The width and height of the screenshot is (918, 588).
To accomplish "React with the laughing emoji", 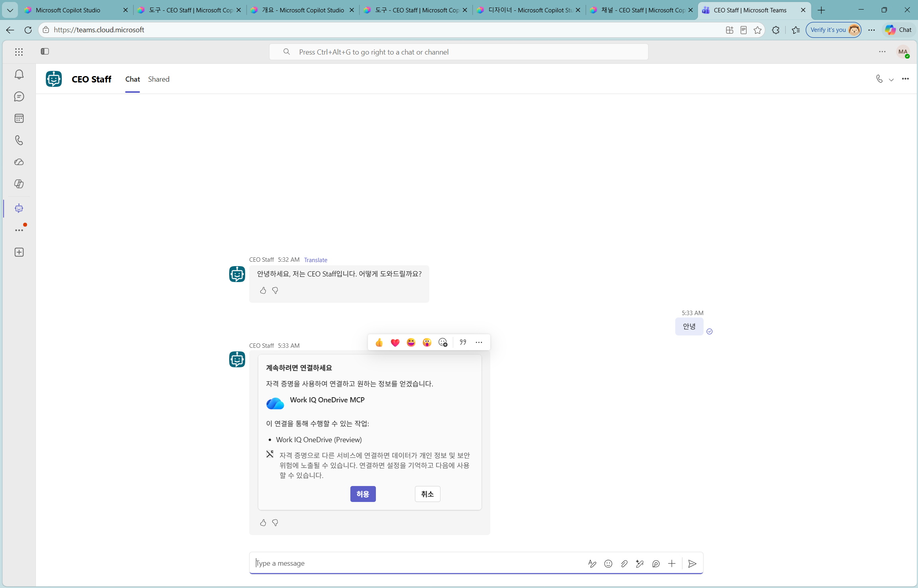I will [411, 343].
